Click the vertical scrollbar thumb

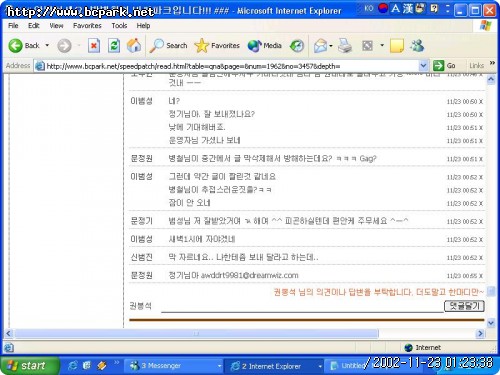click(491, 291)
